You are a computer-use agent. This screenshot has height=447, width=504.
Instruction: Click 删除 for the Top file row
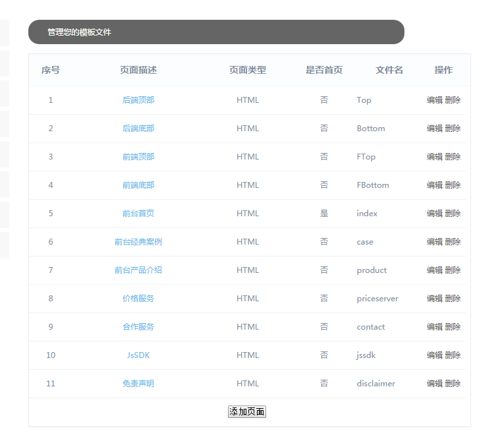[453, 100]
